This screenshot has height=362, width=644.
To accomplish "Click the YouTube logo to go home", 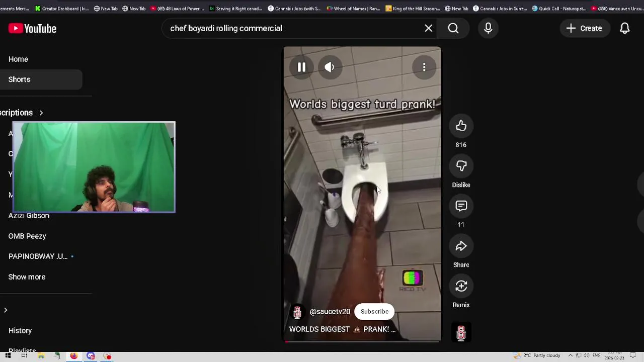I will tap(32, 29).
